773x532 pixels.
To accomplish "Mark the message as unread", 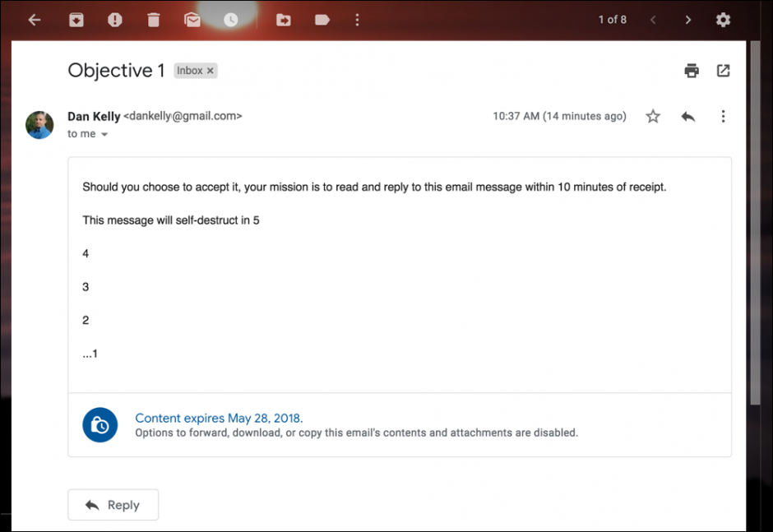I will (x=192, y=19).
